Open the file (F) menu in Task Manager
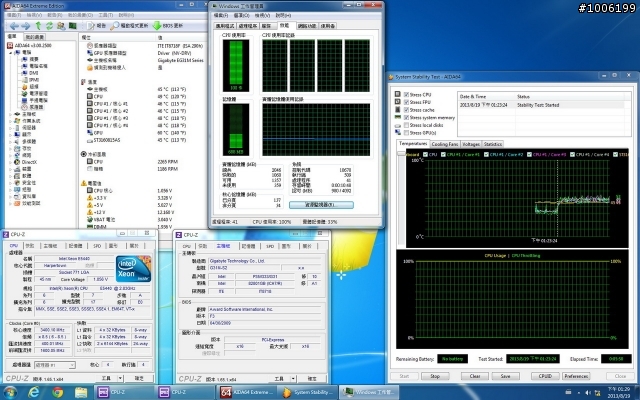 (221, 15)
